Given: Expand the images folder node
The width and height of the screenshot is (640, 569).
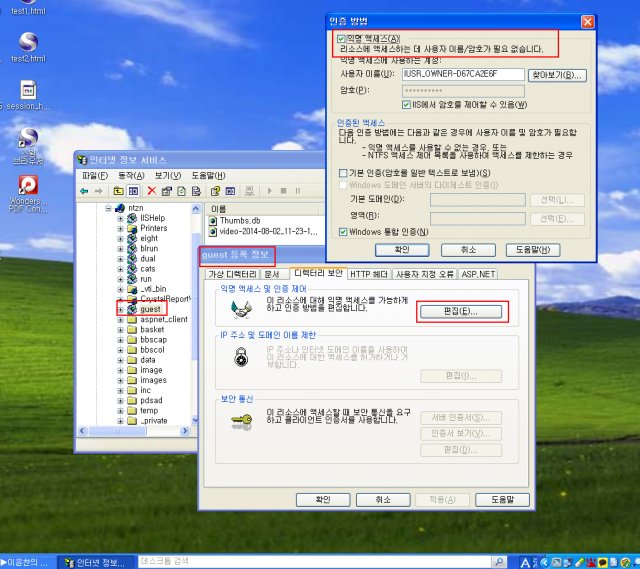Looking at the screenshot, I should pos(120,380).
